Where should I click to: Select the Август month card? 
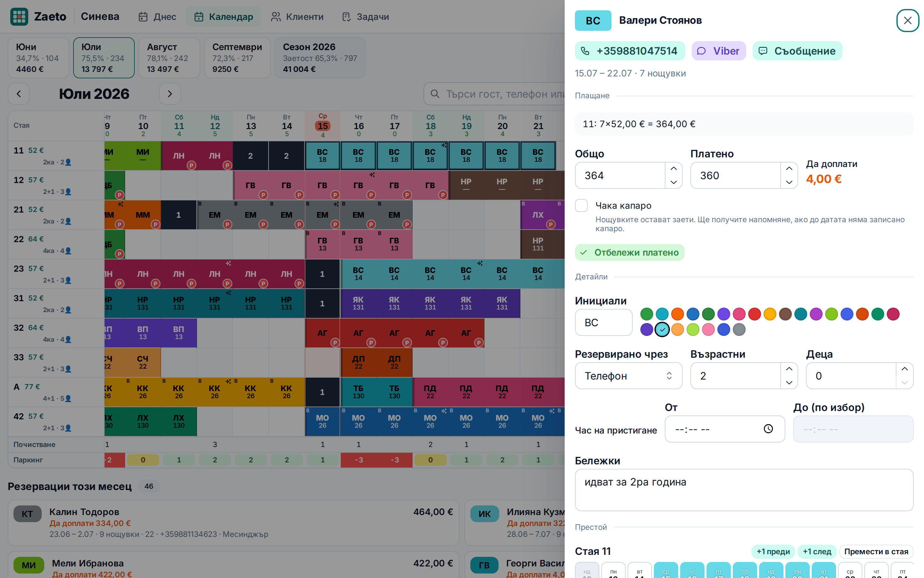(x=169, y=58)
